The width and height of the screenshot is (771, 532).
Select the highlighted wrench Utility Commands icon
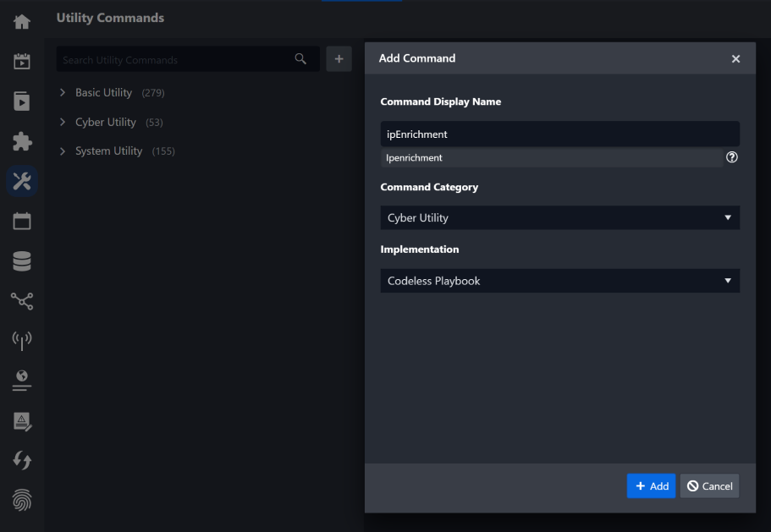pyautogui.click(x=21, y=180)
